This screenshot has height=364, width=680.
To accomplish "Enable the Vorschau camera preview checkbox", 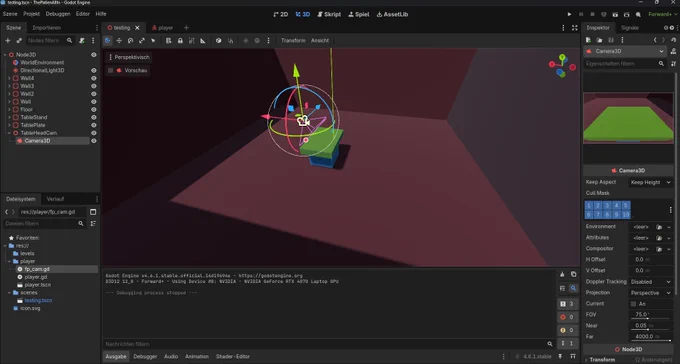I will tap(111, 70).
